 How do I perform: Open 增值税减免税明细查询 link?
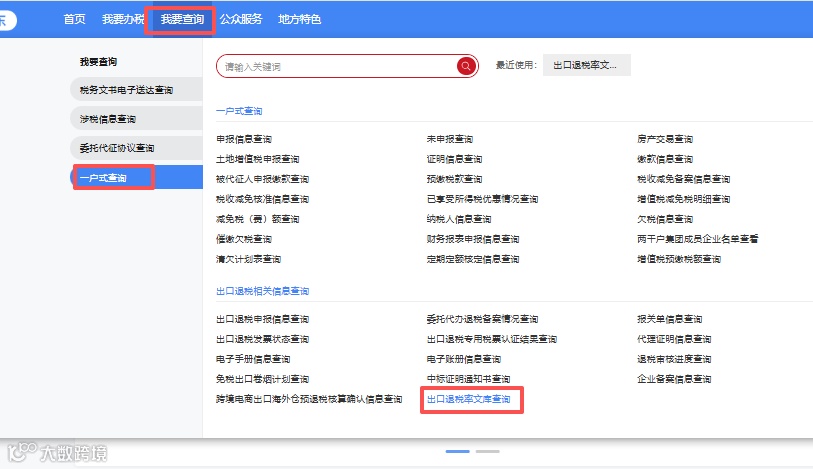(x=683, y=199)
